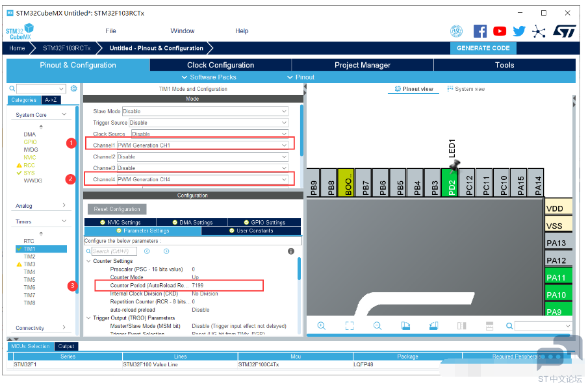
Task: Open the YouTube link icon
Action: pos(500,31)
